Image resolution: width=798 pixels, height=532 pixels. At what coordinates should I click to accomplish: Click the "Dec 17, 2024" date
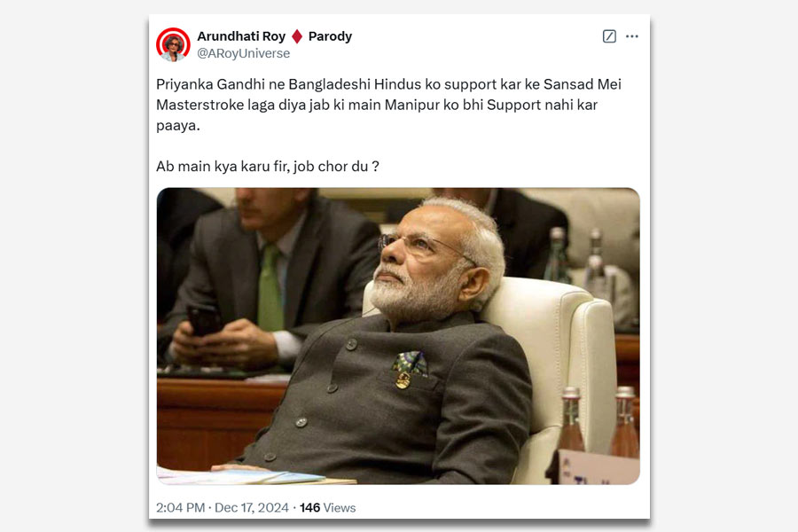coord(252,507)
